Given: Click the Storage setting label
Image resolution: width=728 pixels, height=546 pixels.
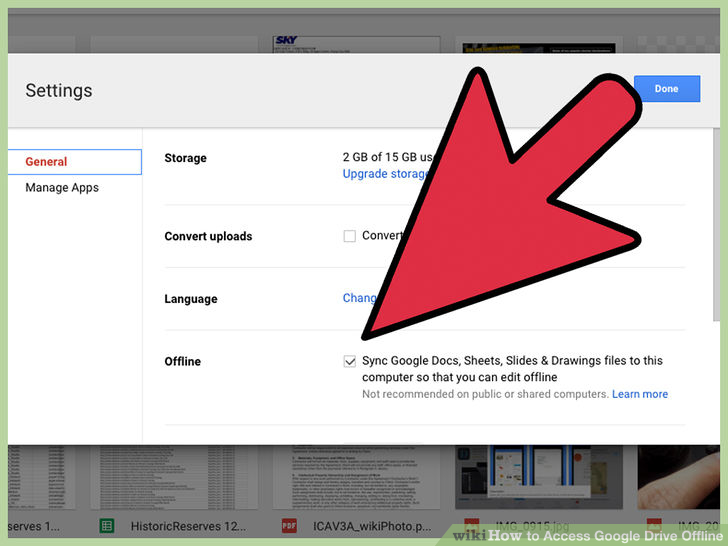Looking at the screenshot, I should pyautogui.click(x=185, y=158).
